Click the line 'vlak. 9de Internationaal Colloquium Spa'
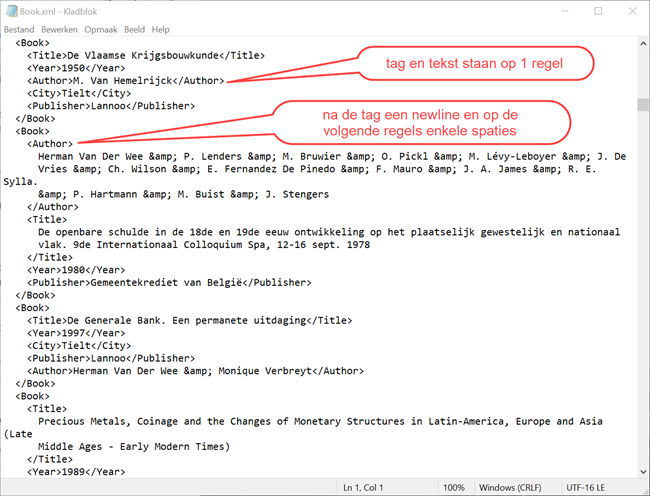Viewport: 650px width, 496px height. click(x=204, y=245)
